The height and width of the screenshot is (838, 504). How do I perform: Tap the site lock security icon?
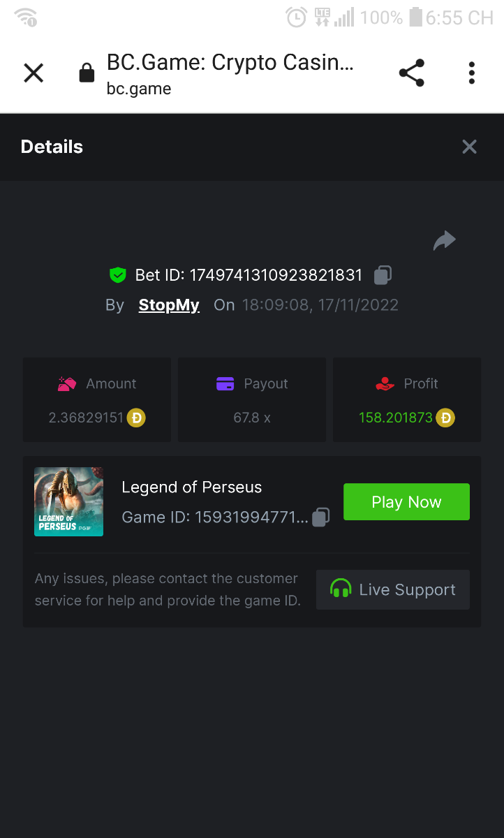click(87, 73)
